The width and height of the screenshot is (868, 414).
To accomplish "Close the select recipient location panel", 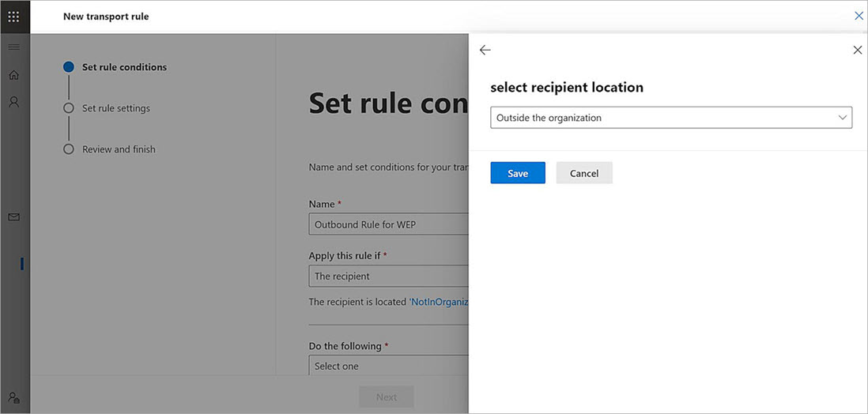I will [857, 50].
